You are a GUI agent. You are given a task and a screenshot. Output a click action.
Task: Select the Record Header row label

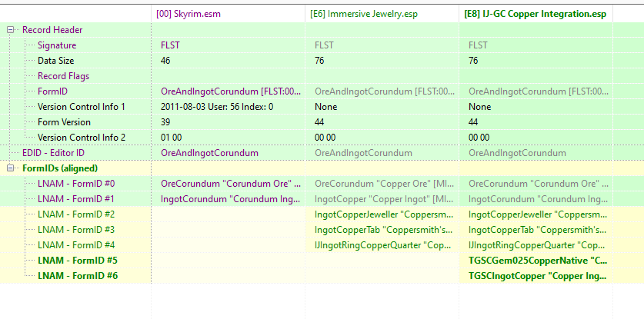52,30
